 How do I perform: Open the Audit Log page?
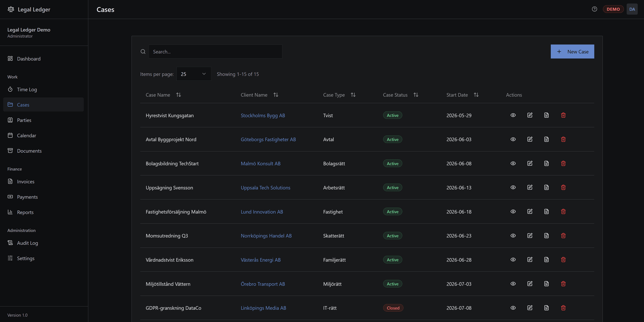[43, 243]
